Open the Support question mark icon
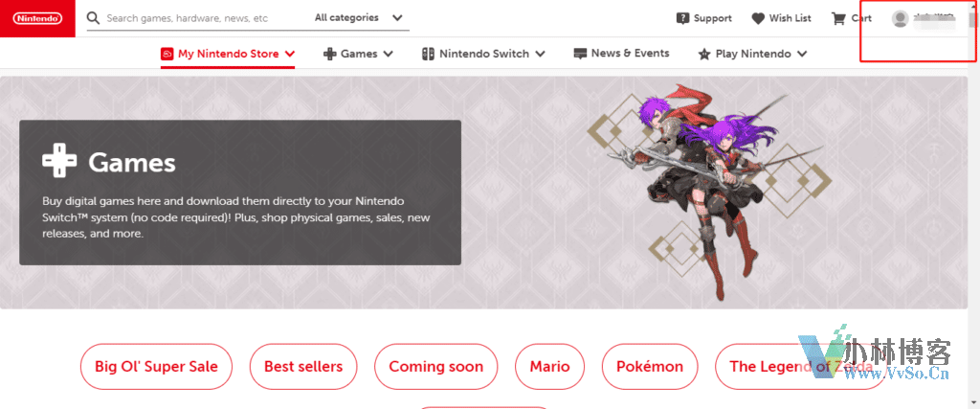 click(x=683, y=18)
